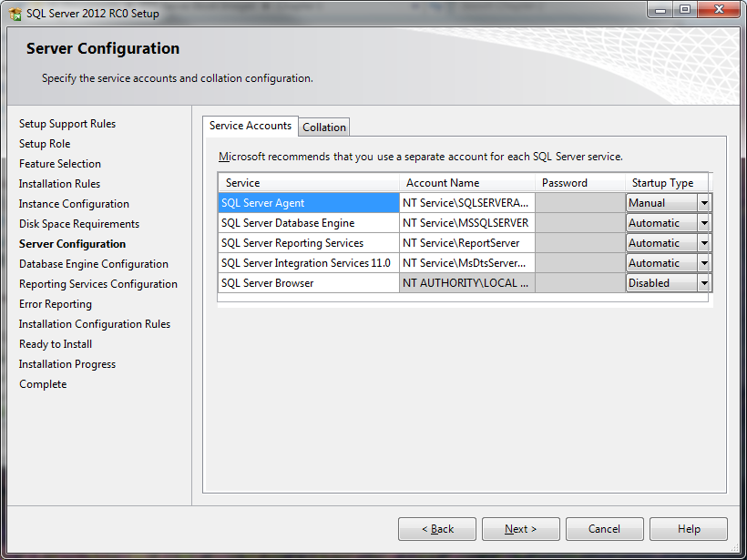Image resolution: width=747 pixels, height=560 pixels.
Task: Click the bold Server Configuration step
Action: pyautogui.click(x=72, y=244)
